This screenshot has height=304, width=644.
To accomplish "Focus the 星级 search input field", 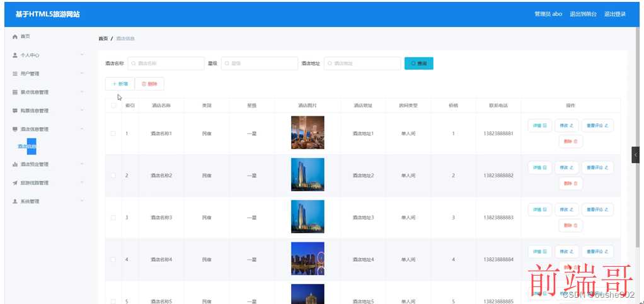I will 259,64.
